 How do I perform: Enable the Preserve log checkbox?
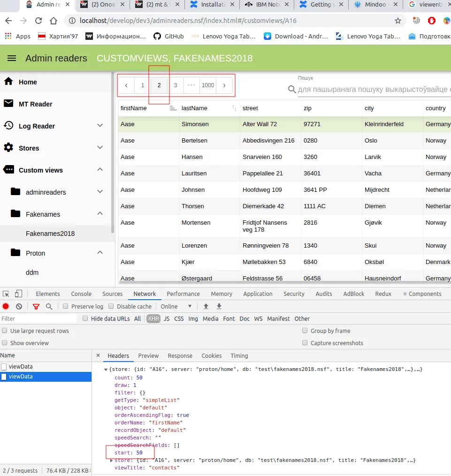(66, 306)
